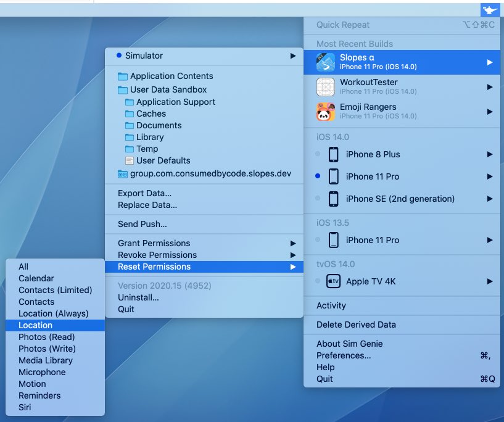The height and width of the screenshot is (422, 504).
Task: Select Send Push… menu item
Action: 204,224
